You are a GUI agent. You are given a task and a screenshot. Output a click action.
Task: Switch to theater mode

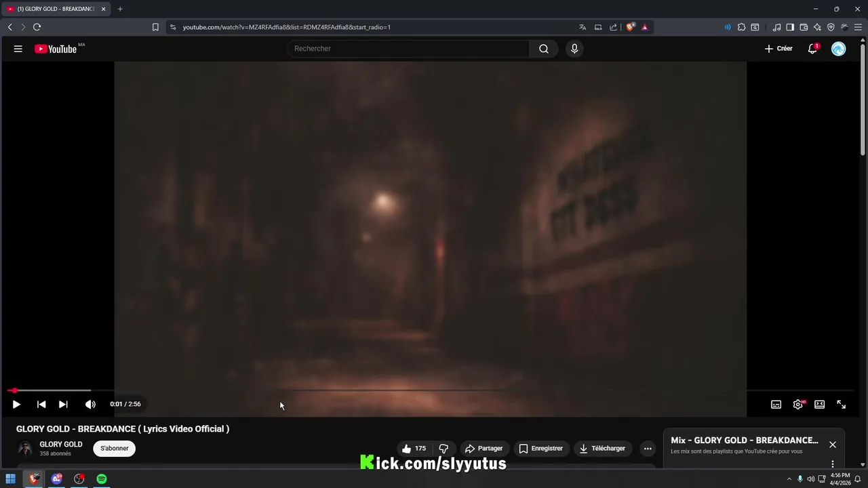tap(820, 404)
